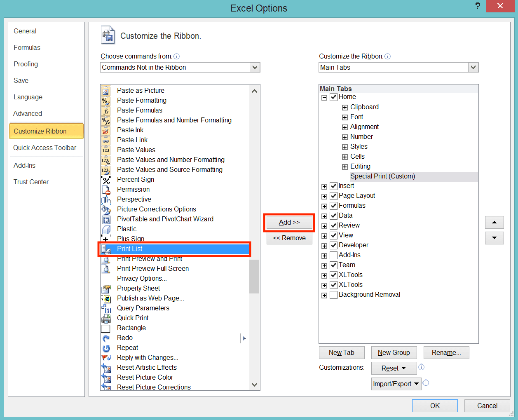518x420 pixels.
Task: Click Paste Values and Source Formatting icon
Action: (106, 170)
